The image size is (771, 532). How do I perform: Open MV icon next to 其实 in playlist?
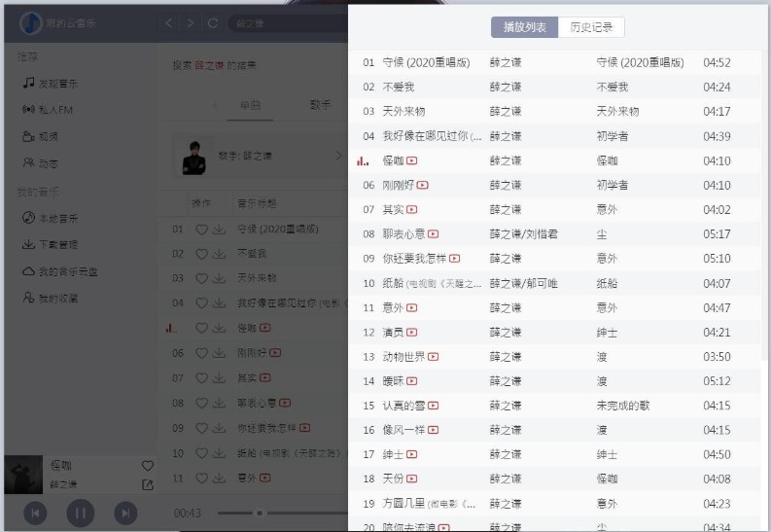click(x=412, y=210)
